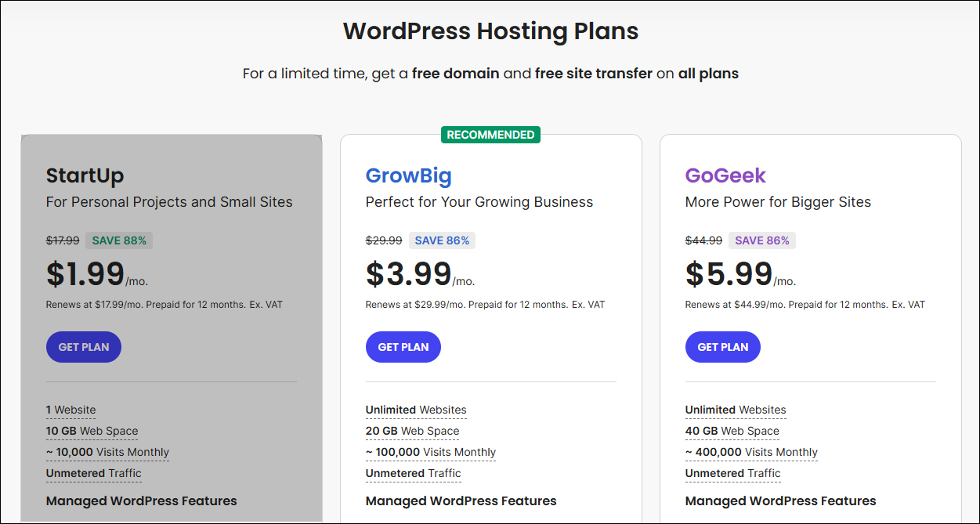Click the "10 GB Web Space" feature
Screen dimensions: 980x524
[92, 431]
